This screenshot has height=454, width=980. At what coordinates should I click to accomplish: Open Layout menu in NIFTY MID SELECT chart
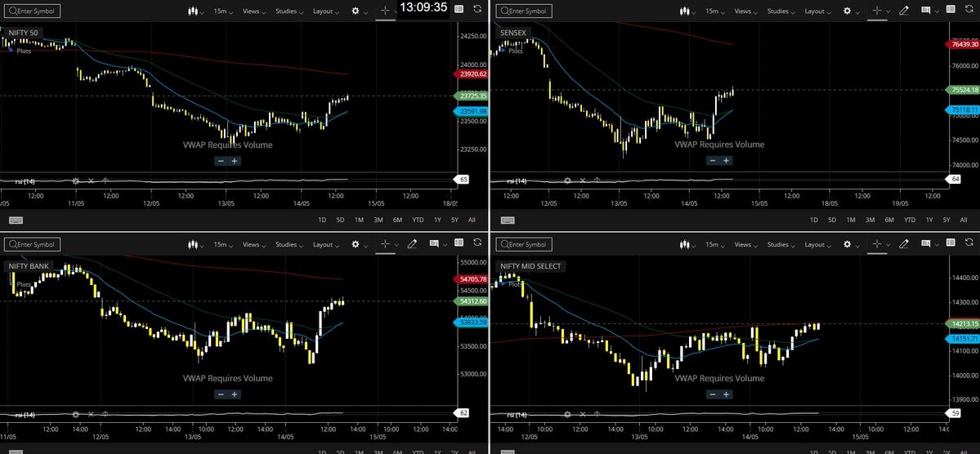click(818, 245)
